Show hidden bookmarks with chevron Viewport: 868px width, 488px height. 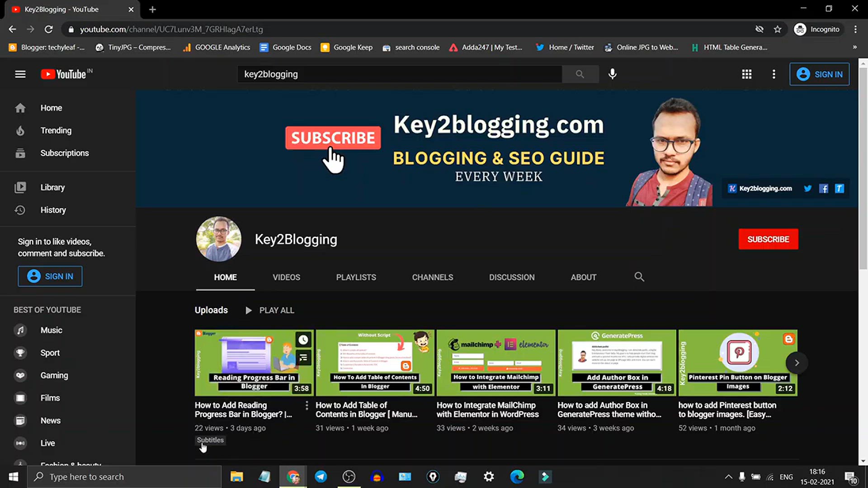[854, 47]
